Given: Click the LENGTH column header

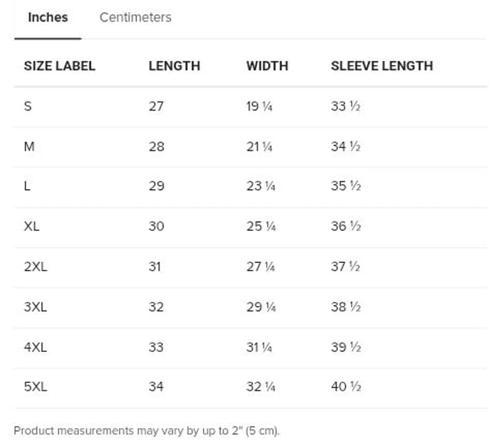Looking at the screenshot, I should (174, 66).
